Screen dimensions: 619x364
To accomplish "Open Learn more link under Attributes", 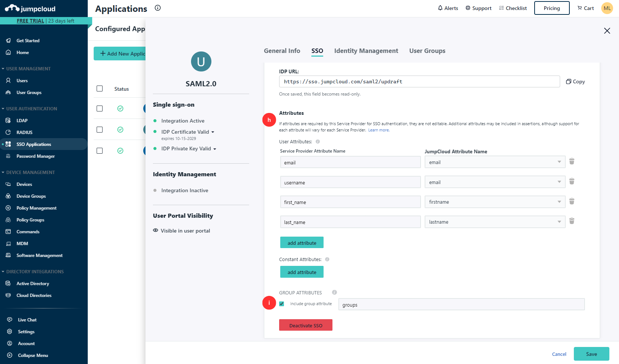I will click(x=378, y=130).
